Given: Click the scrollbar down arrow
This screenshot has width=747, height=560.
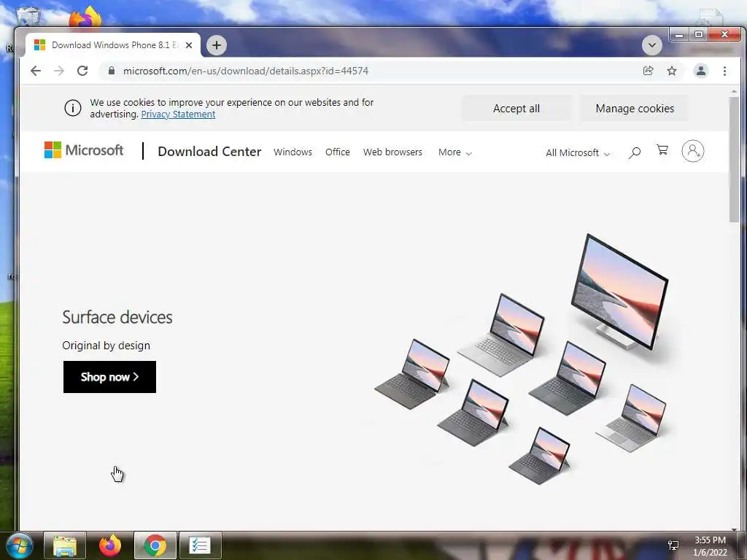Looking at the screenshot, I should (734, 529).
